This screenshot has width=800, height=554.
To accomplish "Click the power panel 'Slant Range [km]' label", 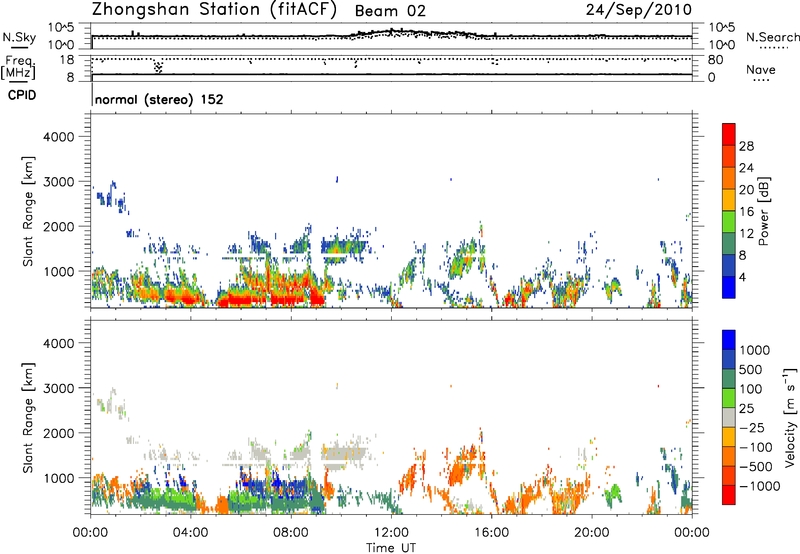I will pyautogui.click(x=28, y=211).
